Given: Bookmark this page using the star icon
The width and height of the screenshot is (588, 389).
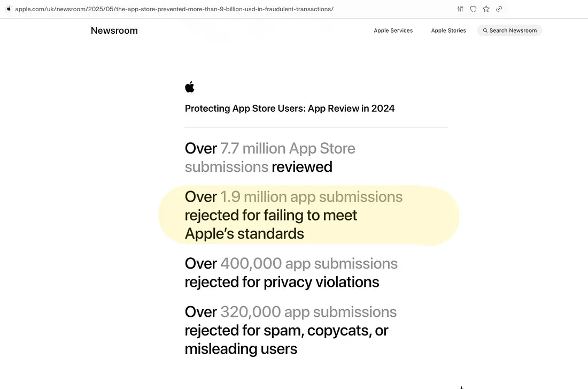Looking at the screenshot, I should 486,9.
